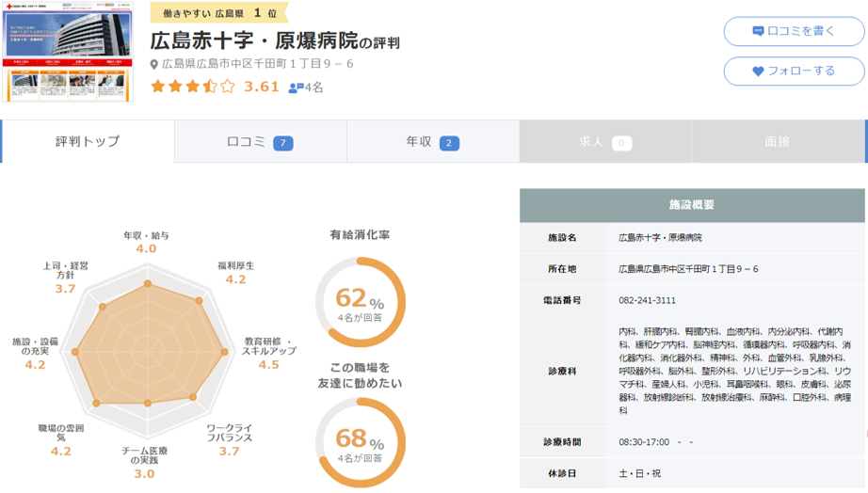Click the 有給消化率 62% progress ring
Image resolution: width=868 pixels, height=493 pixels.
360,302
